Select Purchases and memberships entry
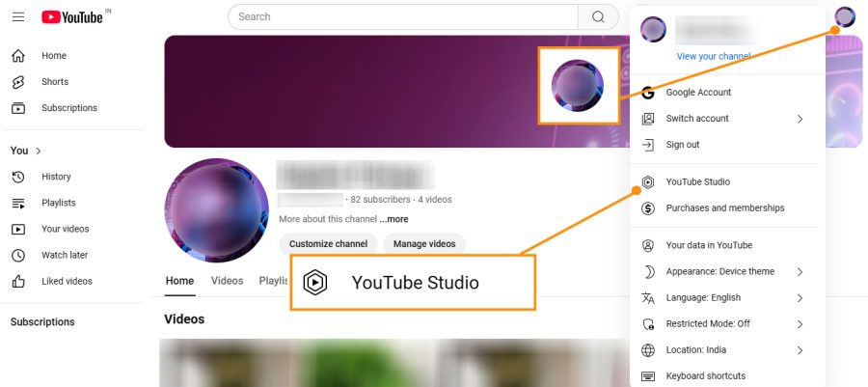The height and width of the screenshot is (387, 868). point(727,208)
